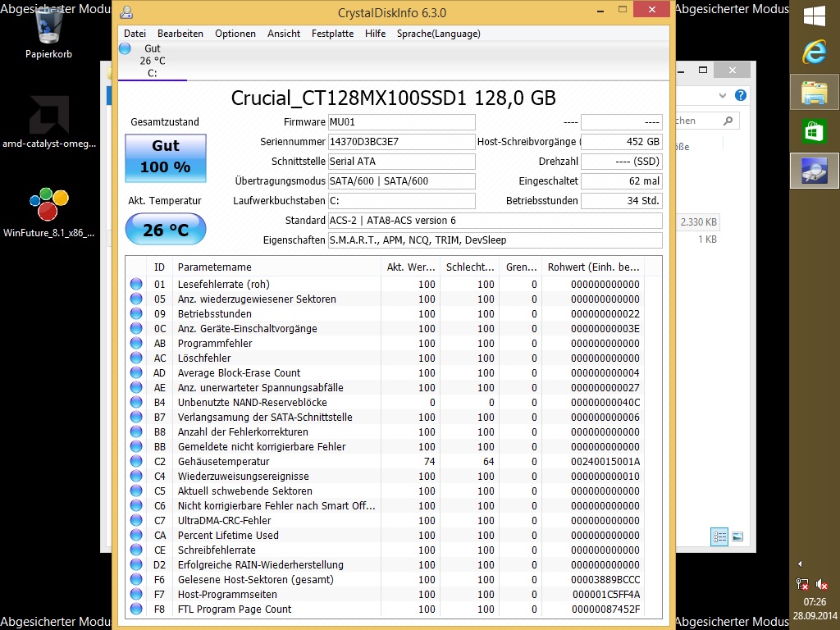Select the row 09 Betriebsstunden in the table
Image resolution: width=840 pixels, height=630 pixels.
[385, 314]
